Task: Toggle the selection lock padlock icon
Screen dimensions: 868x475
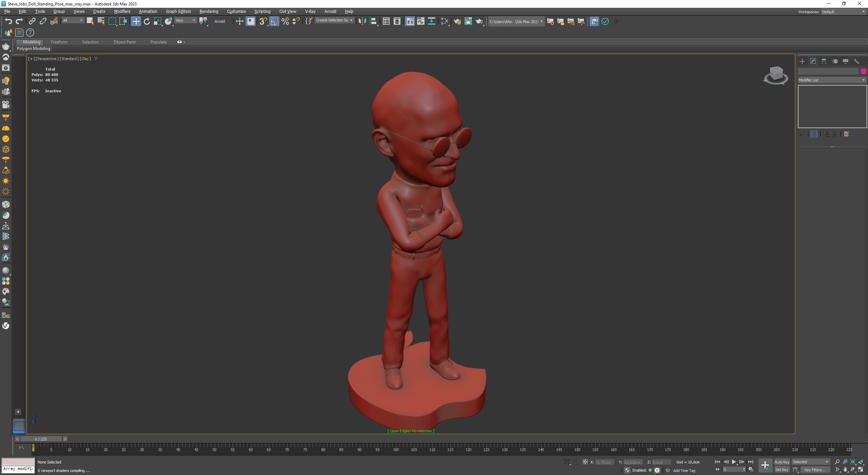Action: [576, 462]
